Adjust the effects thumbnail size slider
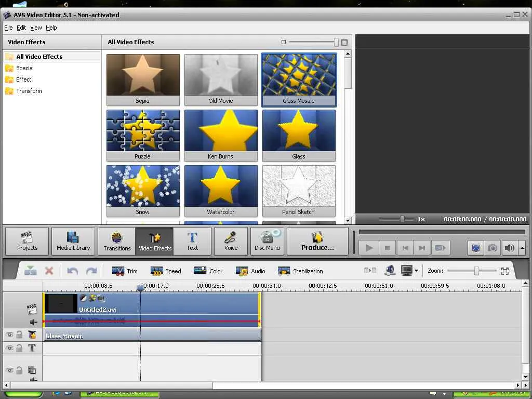This screenshot has width=532, height=399. point(336,42)
